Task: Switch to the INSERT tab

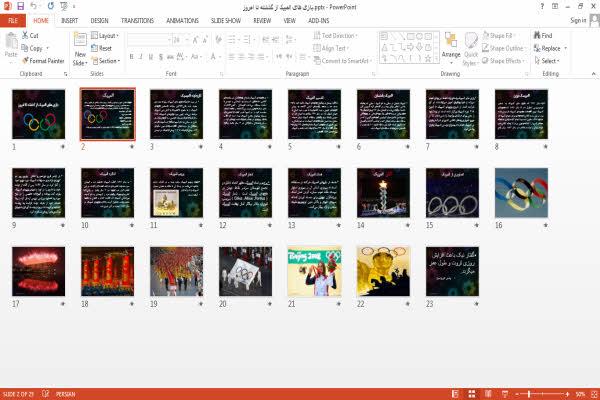Action: [69, 21]
